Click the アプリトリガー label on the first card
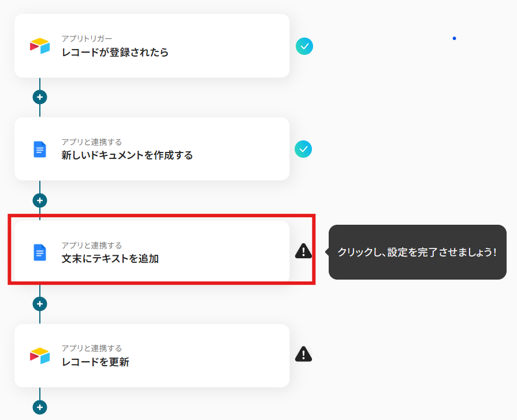 point(87,39)
